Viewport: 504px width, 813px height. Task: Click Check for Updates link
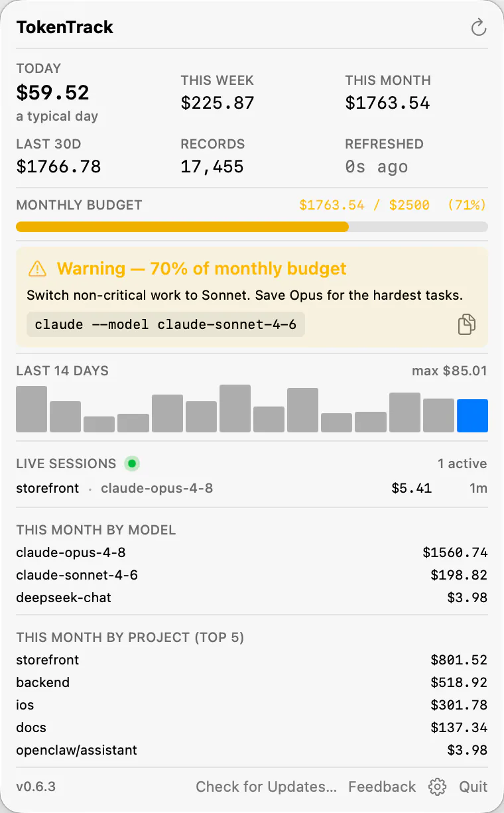click(267, 786)
